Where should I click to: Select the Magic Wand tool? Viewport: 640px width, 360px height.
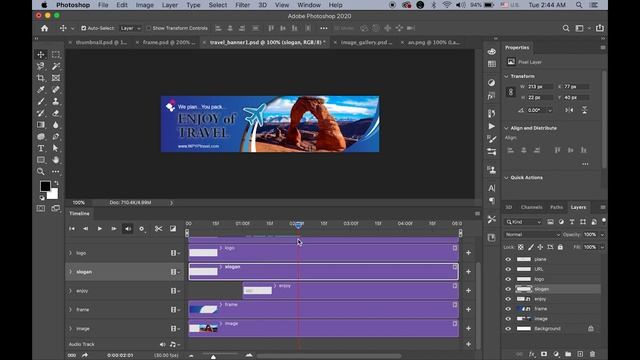point(56,66)
